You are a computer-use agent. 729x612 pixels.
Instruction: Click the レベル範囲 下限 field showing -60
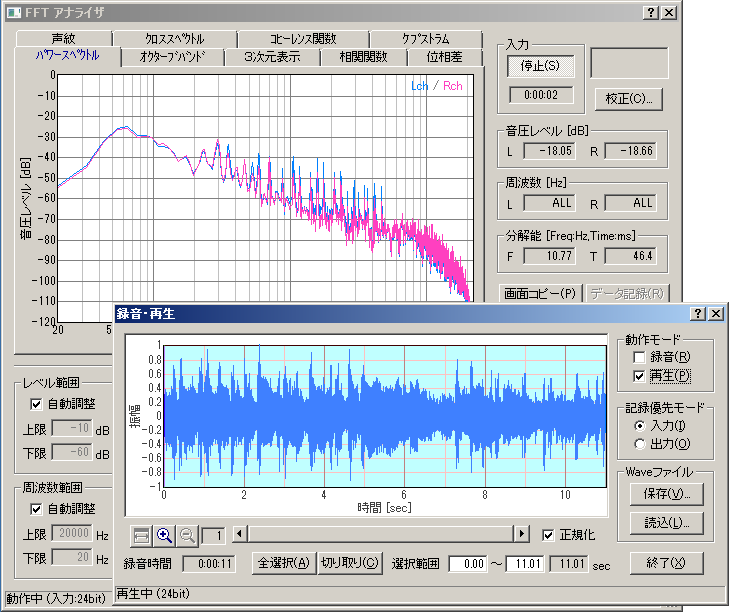pyautogui.click(x=72, y=452)
